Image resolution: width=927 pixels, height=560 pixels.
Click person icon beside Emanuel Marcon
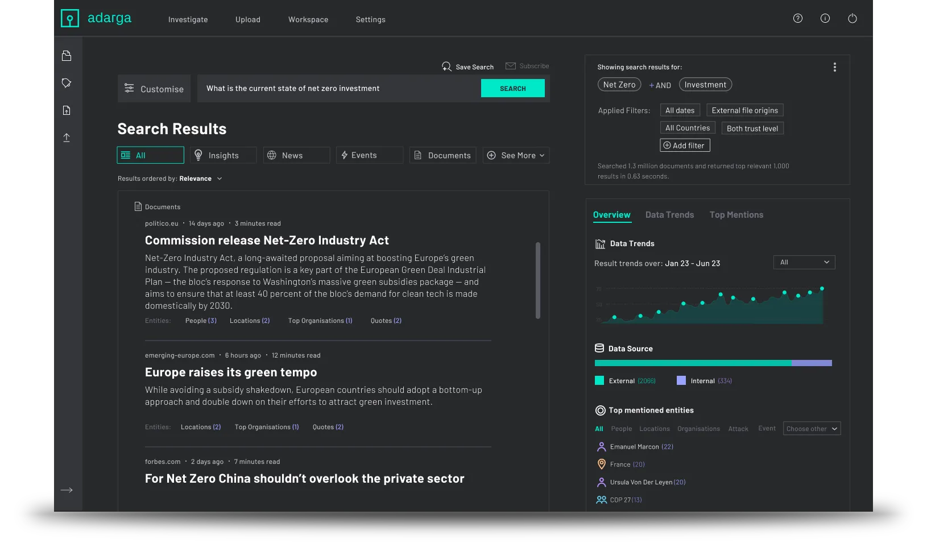pyautogui.click(x=601, y=447)
